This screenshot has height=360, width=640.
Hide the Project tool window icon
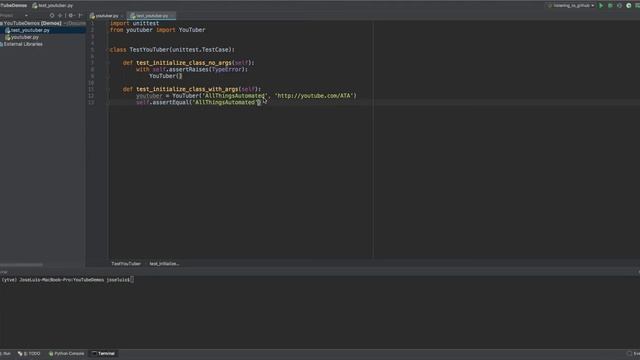(80, 16)
